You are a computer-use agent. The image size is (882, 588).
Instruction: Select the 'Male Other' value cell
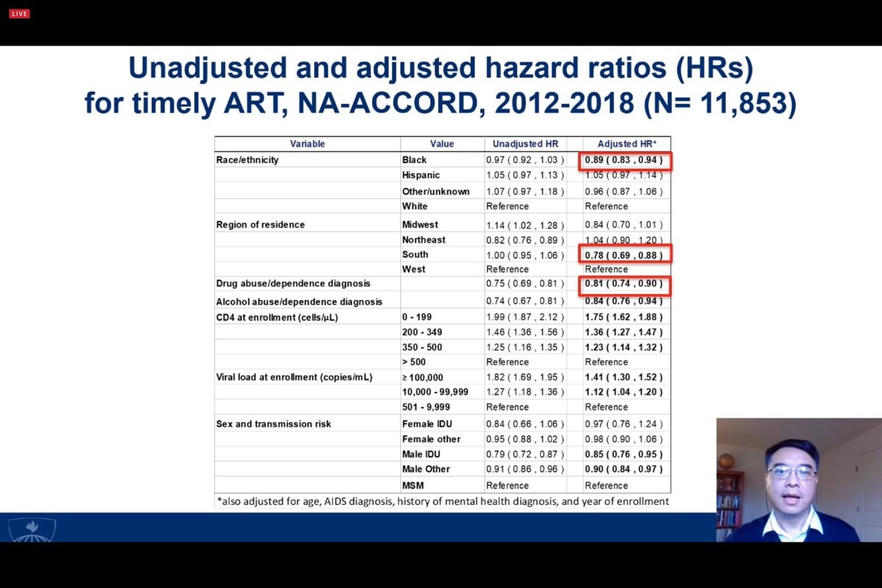pyautogui.click(x=426, y=469)
